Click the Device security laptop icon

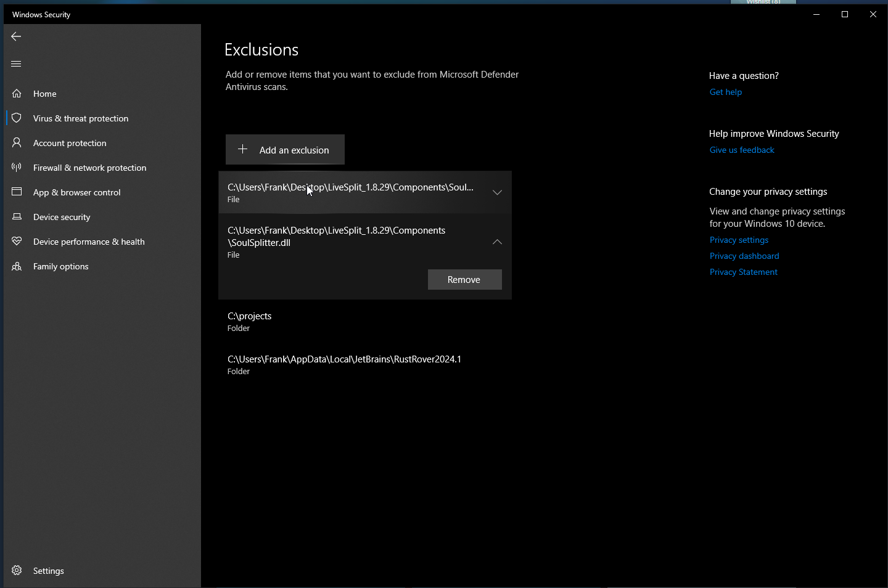point(17,216)
